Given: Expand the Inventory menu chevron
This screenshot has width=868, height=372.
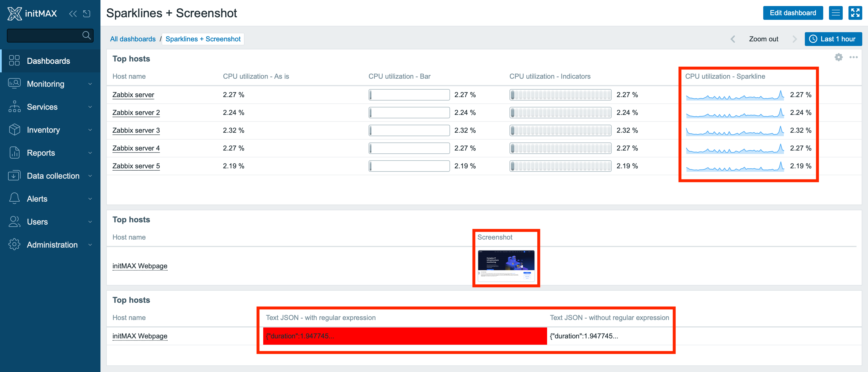Looking at the screenshot, I should pyautogui.click(x=90, y=130).
